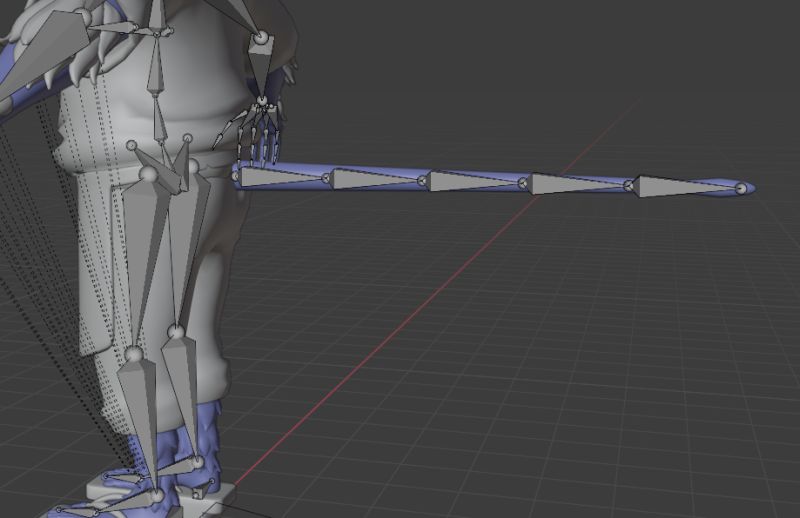Select the lower spine bone above the pelvis
The width and height of the screenshot is (800, 518).
[160, 118]
